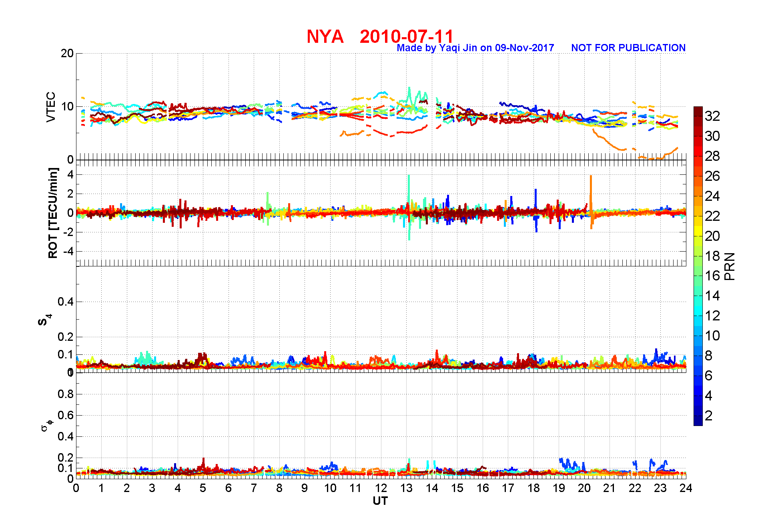The image size is (762, 532).
Task: Click the UT axis tick label 0
Action: pos(76,488)
